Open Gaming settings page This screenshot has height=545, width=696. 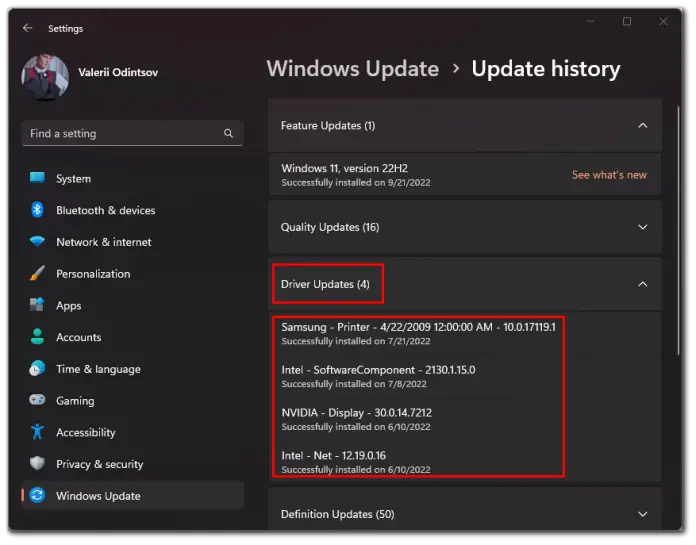(132, 400)
